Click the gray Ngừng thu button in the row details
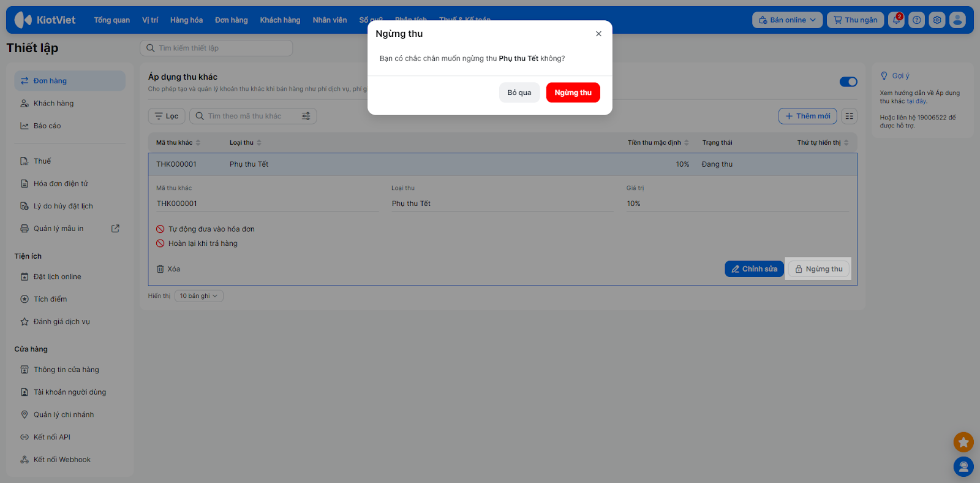Image resolution: width=980 pixels, height=483 pixels. [819, 269]
